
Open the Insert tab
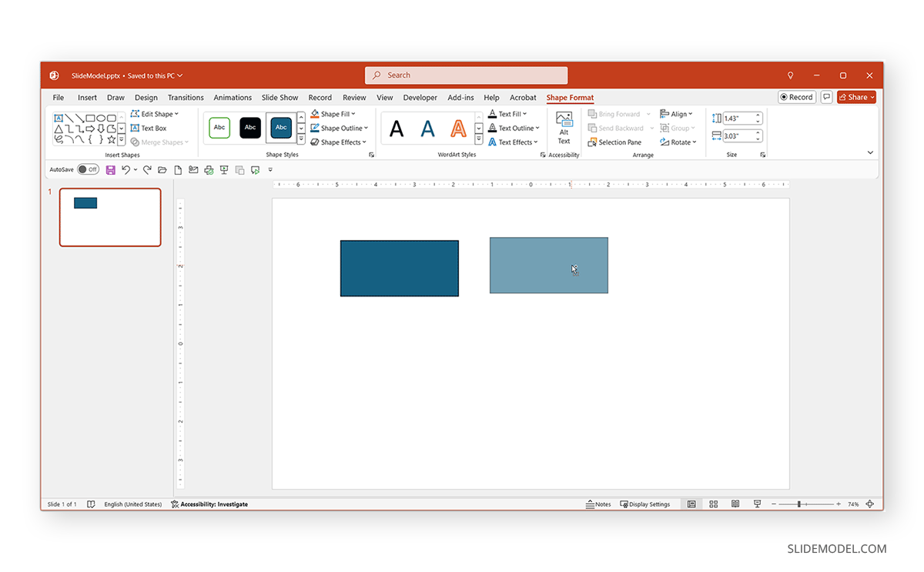87,97
